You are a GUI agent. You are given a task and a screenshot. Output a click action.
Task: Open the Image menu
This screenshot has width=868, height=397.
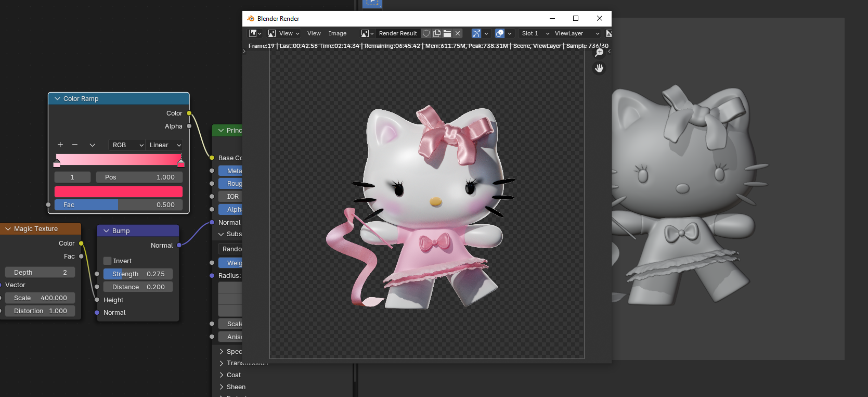(x=337, y=33)
